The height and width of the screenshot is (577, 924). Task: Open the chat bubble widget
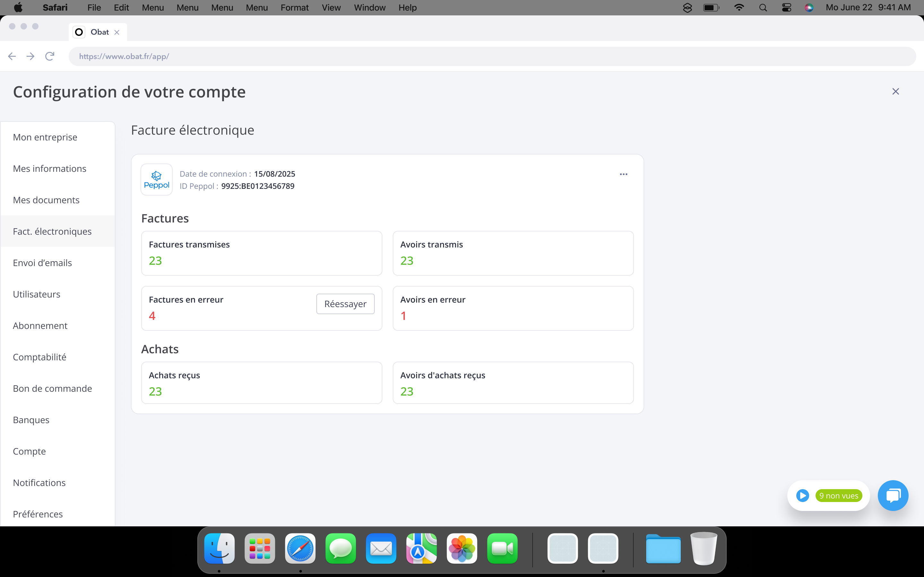click(x=893, y=495)
